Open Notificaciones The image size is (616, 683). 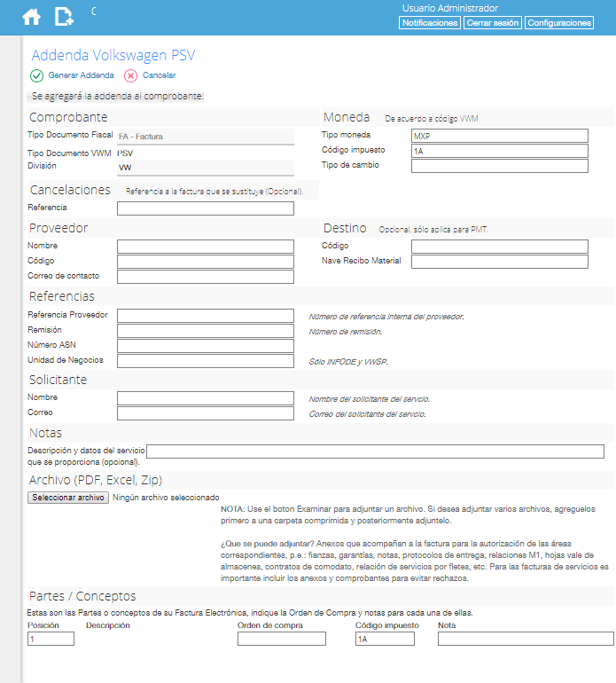tap(430, 23)
